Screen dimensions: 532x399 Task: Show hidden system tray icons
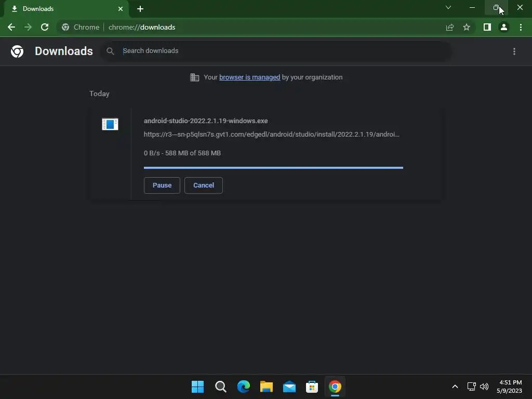(x=455, y=387)
